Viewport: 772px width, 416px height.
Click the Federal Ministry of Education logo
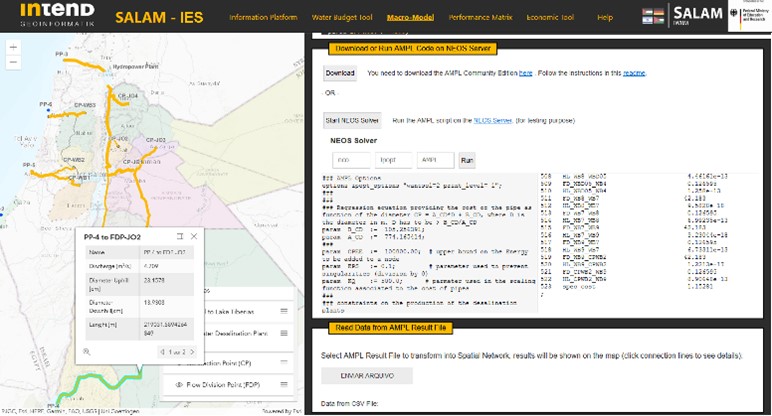(749, 15)
